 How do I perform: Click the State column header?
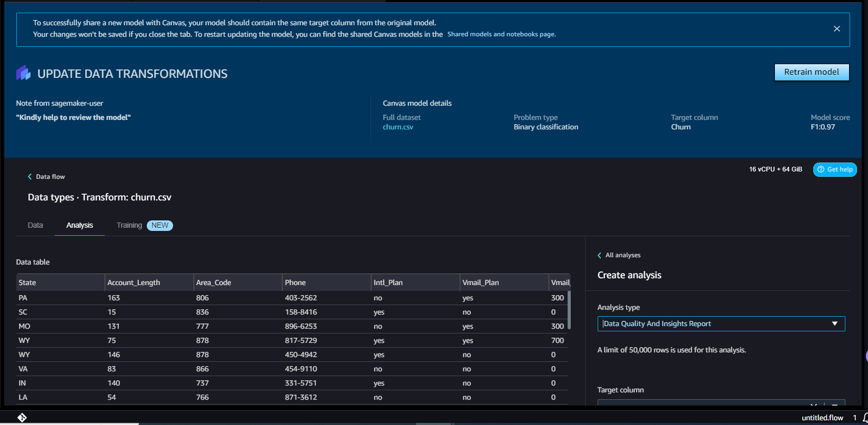tap(60, 282)
